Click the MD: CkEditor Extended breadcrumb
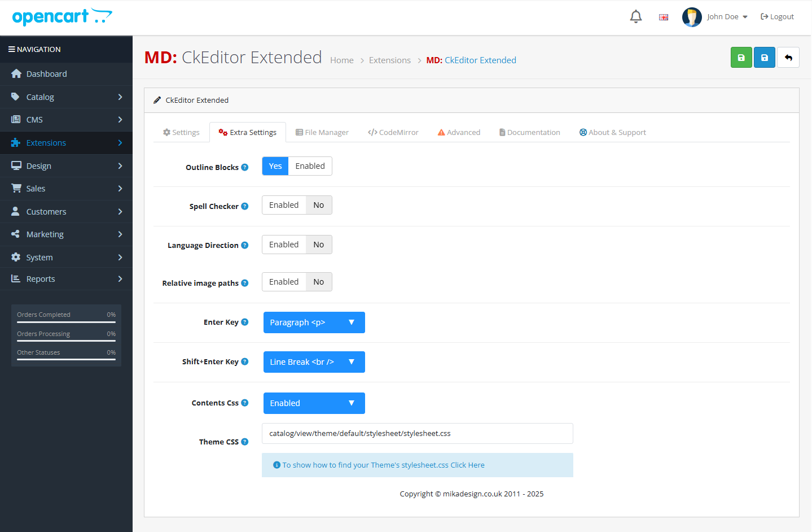The width and height of the screenshot is (812, 532). (471, 60)
